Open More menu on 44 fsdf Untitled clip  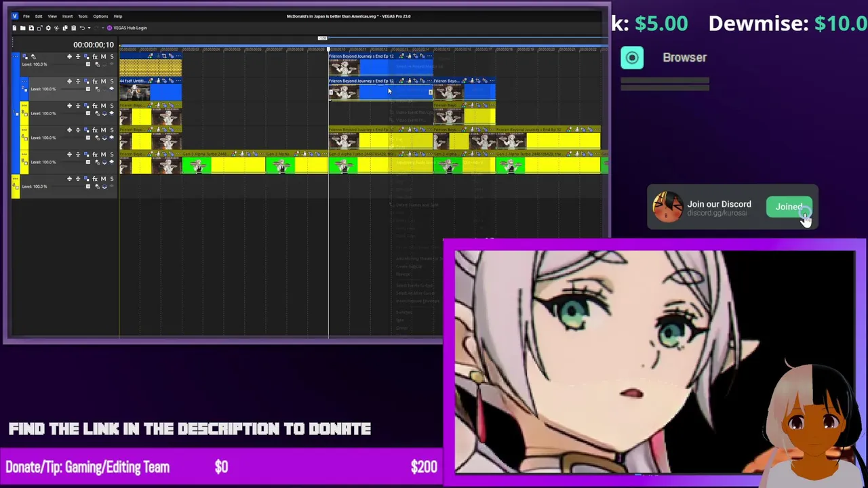pyautogui.click(x=178, y=81)
